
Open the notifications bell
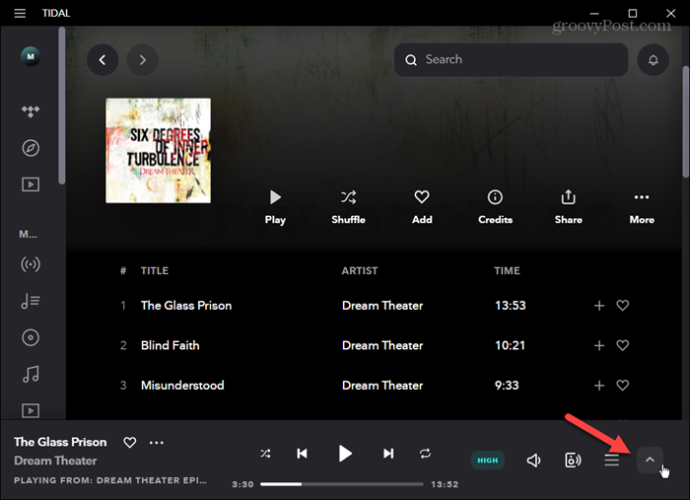(653, 60)
